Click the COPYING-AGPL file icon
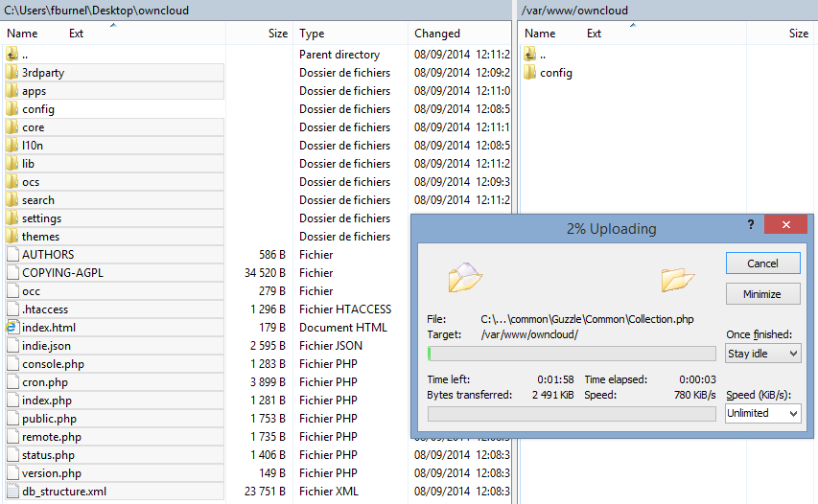Viewport: 818px width, 504px height. [12, 272]
